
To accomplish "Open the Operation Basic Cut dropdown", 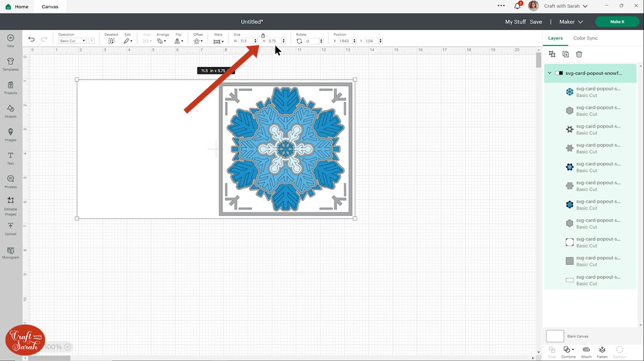I will click(x=72, y=41).
